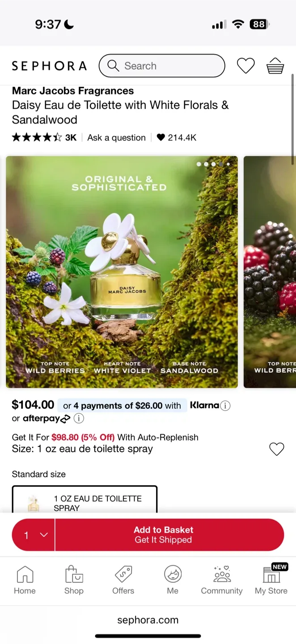Viewport: 296px width, 644px height.
Task: Add to Basket button
Action: (x=169, y=535)
